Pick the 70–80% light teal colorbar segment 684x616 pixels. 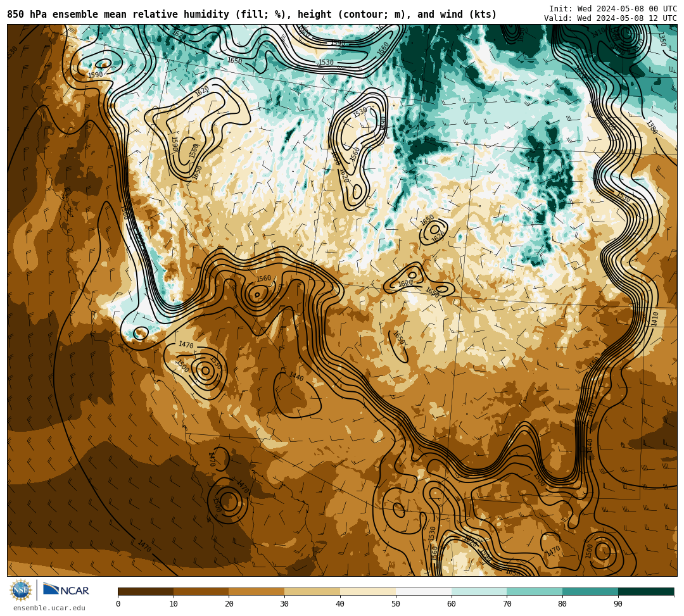click(x=535, y=591)
